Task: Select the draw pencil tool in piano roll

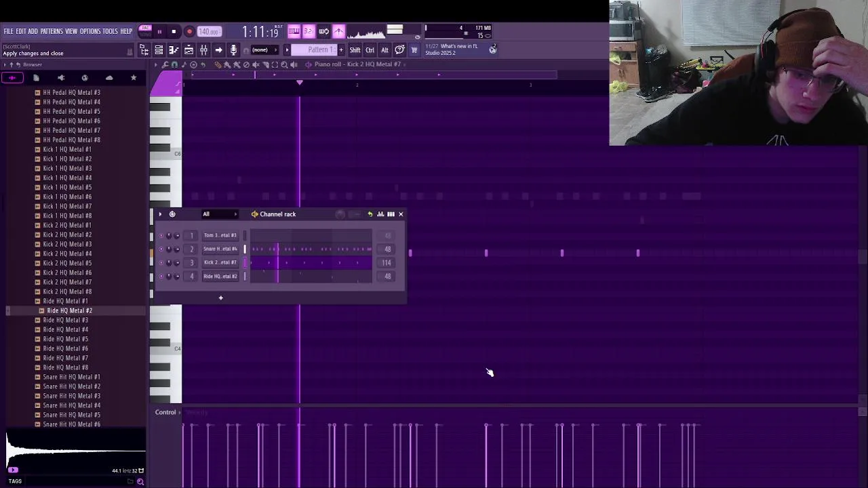Action: pyautogui.click(x=218, y=64)
